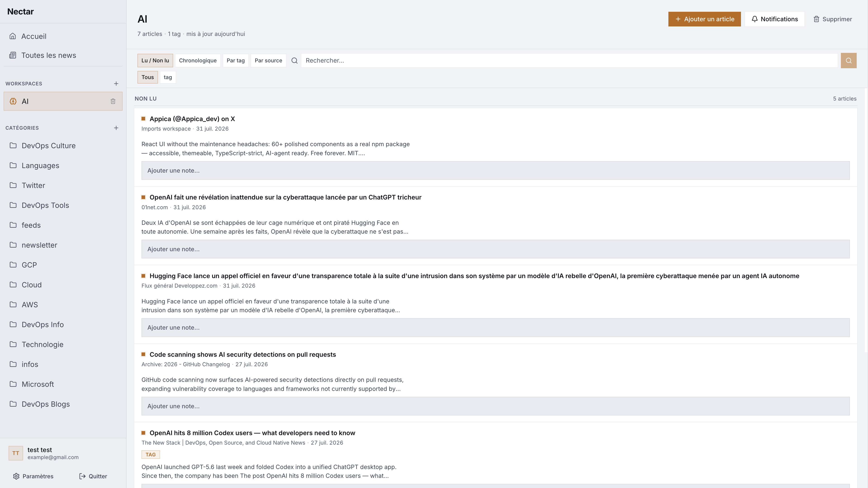The image size is (868, 488).
Task: Click the newsletter folder icon
Action: pos(13,245)
